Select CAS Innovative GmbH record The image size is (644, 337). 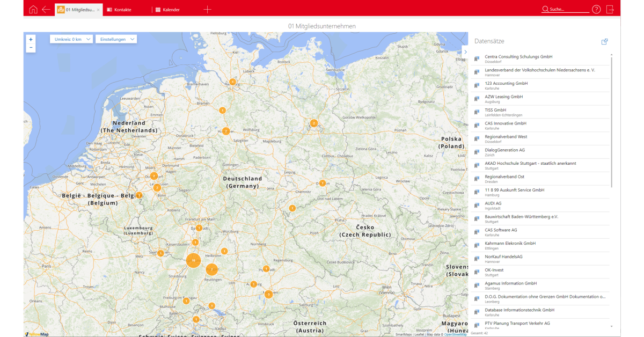[540, 126]
